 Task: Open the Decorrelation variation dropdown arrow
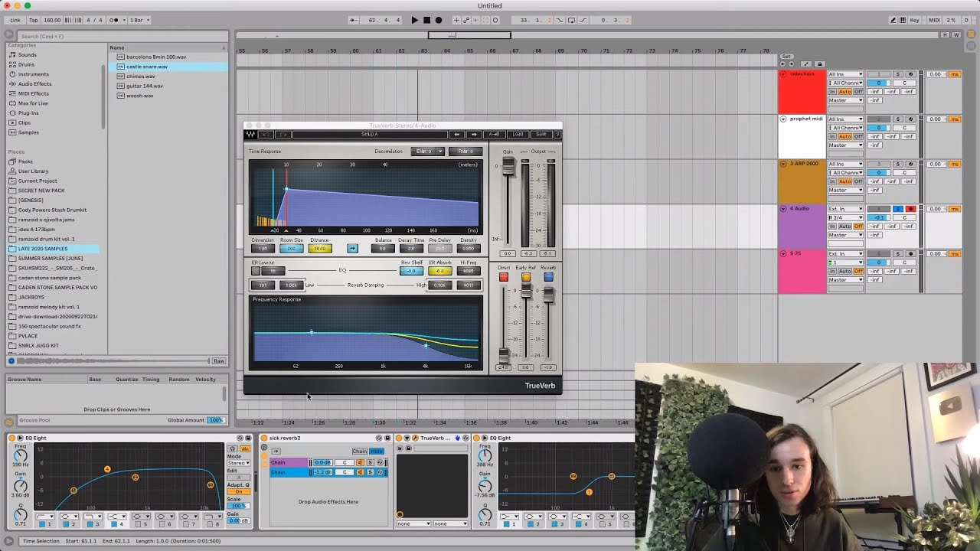[439, 152]
